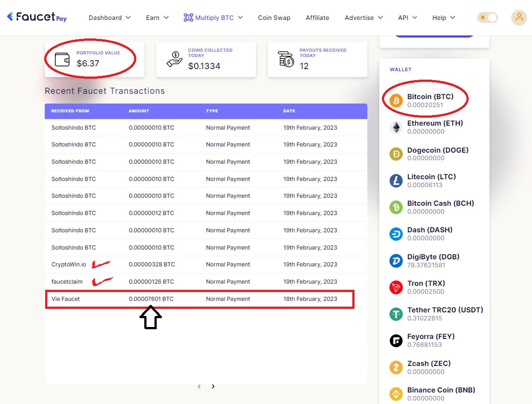Expand the Earn dropdown menu

[x=158, y=18]
